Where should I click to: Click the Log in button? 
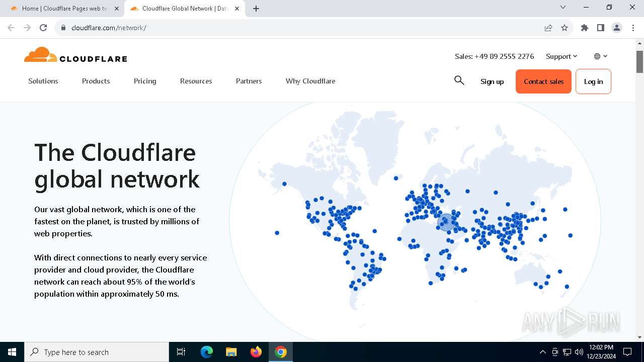(593, 81)
